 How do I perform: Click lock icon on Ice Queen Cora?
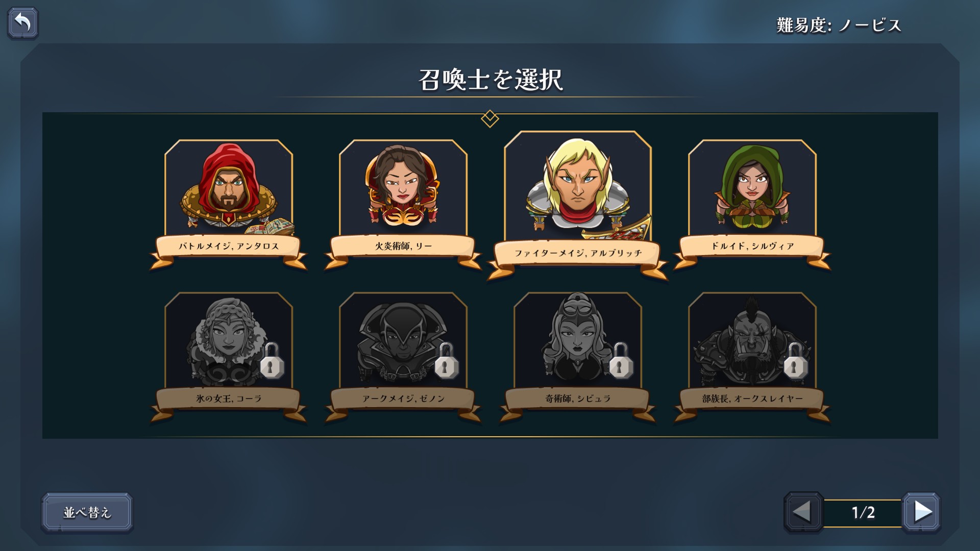click(272, 361)
